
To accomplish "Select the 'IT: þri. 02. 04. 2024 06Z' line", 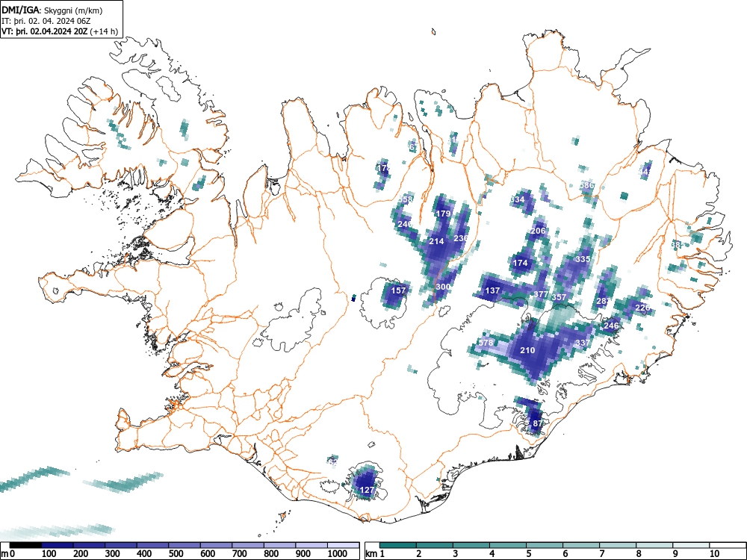I will pos(46,21).
